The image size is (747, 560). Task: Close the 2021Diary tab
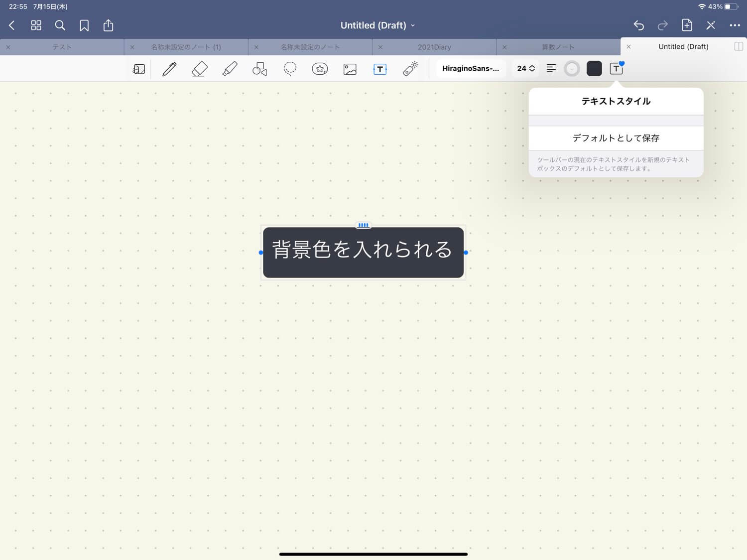click(380, 47)
